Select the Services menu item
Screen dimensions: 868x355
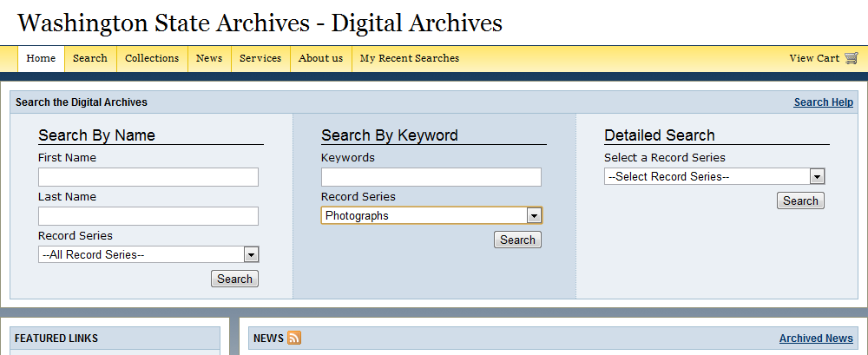260,58
